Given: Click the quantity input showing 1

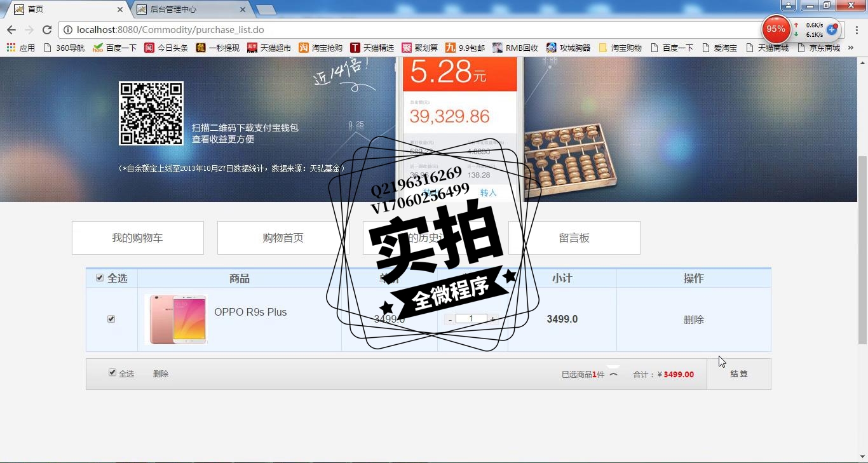Looking at the screenshot, I should click(471, 319).
